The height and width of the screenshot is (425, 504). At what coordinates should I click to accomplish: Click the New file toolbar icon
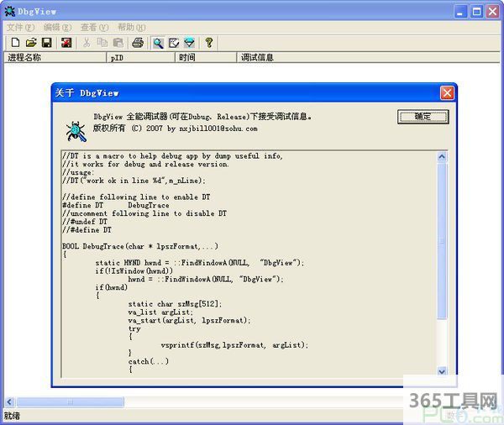click(14, 43)
